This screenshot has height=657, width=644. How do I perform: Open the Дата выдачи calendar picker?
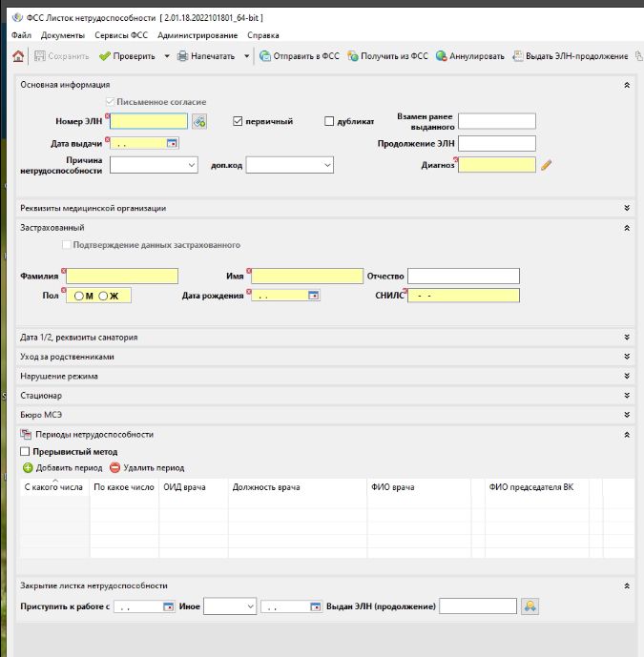pos(173,143)
